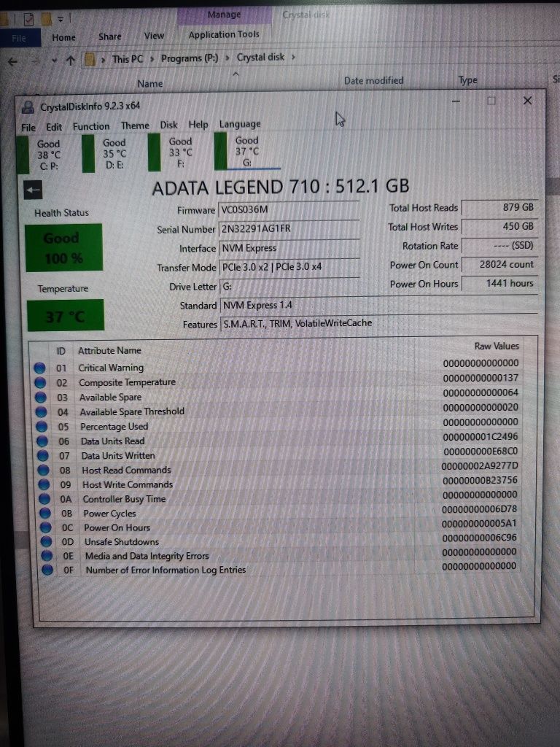This screenshot has height=747, width=560.
Task: Click the Data Units Read status dot
Action: (x=42, y=441)
